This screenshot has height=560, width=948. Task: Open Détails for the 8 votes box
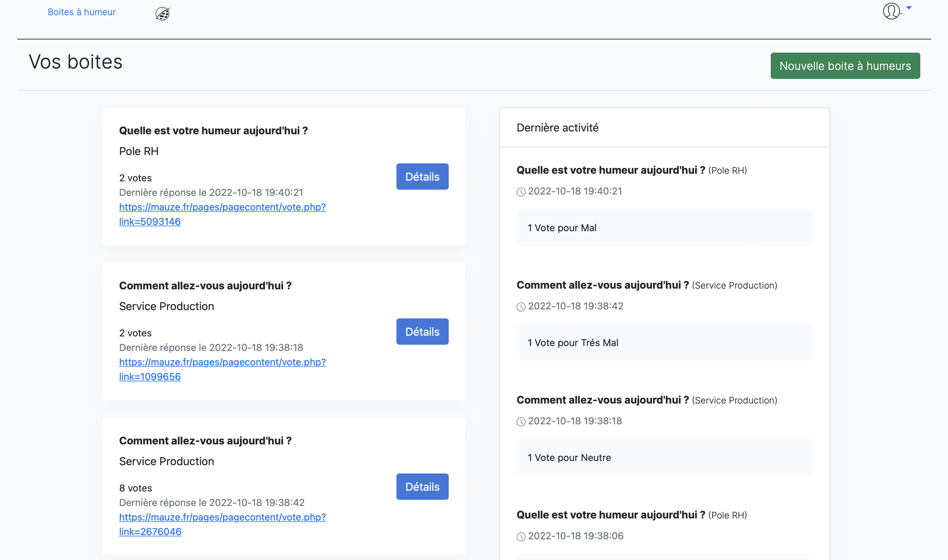click(422, 487)
